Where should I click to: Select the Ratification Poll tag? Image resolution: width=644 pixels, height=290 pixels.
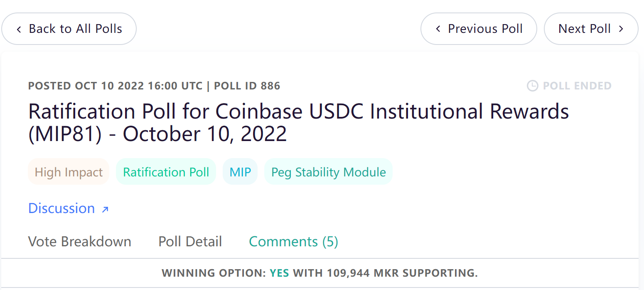click(166, 172)
